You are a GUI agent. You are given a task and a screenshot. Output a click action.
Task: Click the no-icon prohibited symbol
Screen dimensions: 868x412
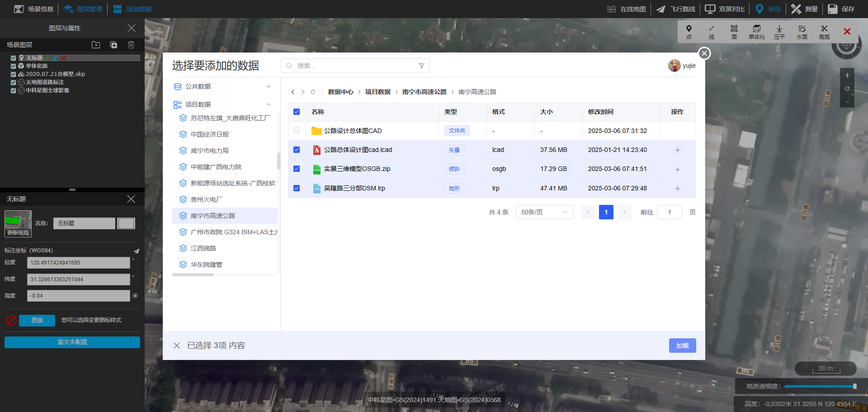(x=11, y=320)
